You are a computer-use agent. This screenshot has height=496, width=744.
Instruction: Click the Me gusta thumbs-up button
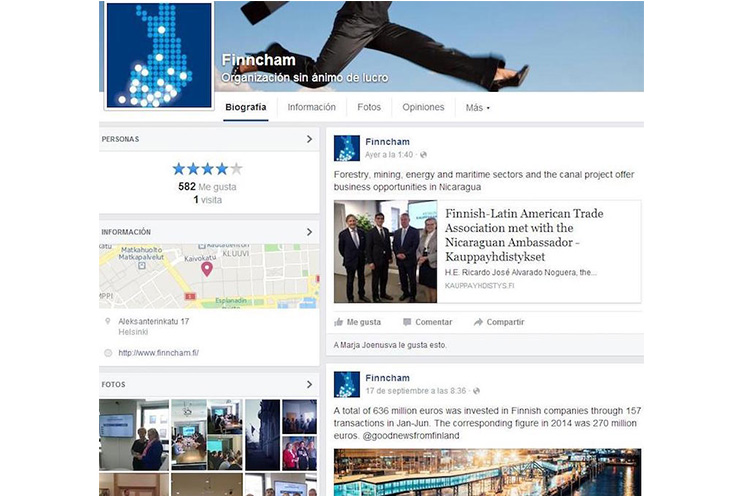357,322
